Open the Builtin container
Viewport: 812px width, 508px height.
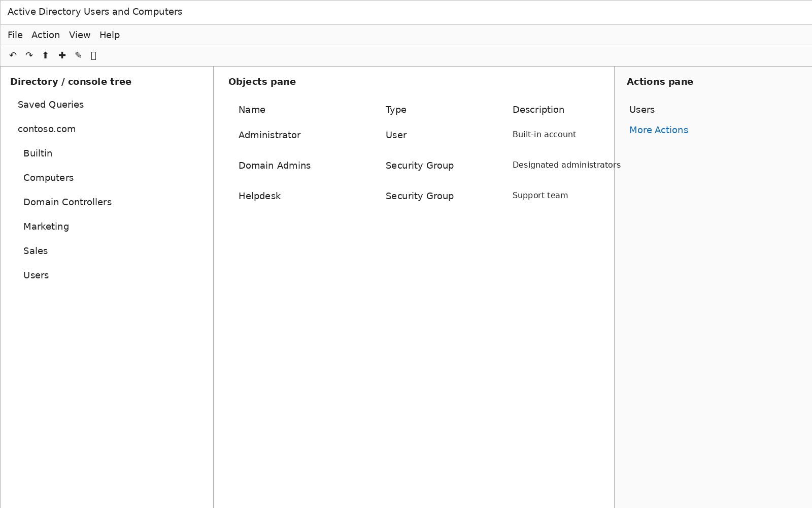click(x=38, y=153)
